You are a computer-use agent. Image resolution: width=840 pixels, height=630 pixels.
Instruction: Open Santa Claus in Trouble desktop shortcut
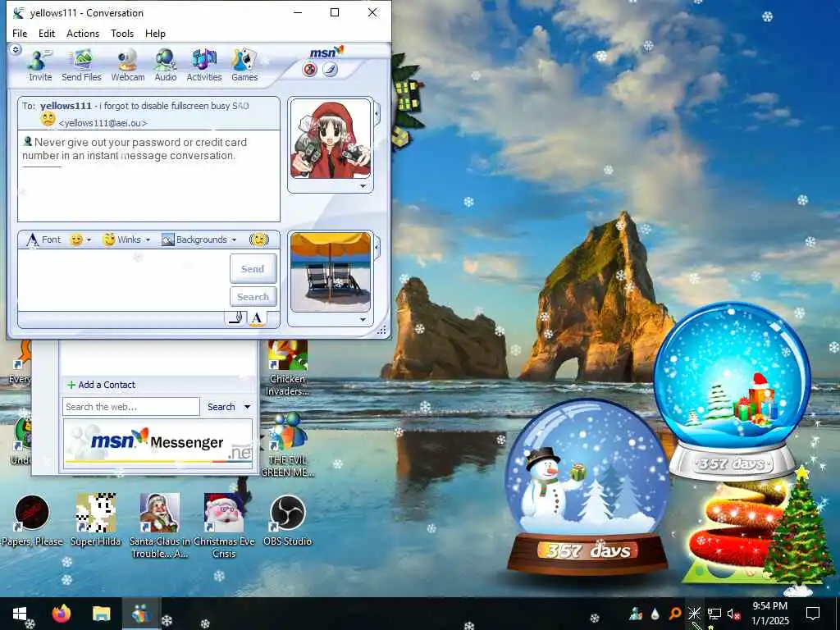coord(160,526)
